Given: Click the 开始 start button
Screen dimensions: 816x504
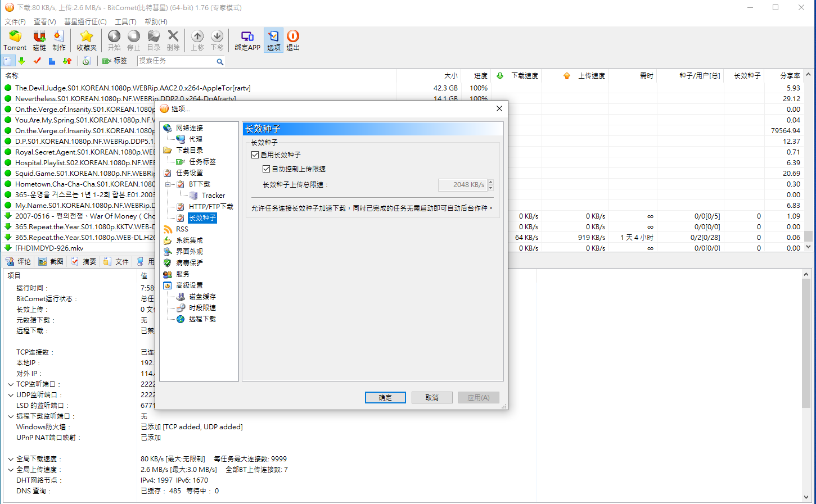Looking at the screenshot, I should (x=114, y=40).
